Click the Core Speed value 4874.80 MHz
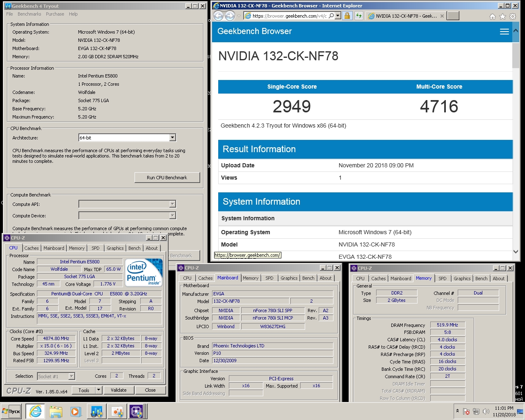The height and width of the screenshot is (420, 525). click(56, 338)
